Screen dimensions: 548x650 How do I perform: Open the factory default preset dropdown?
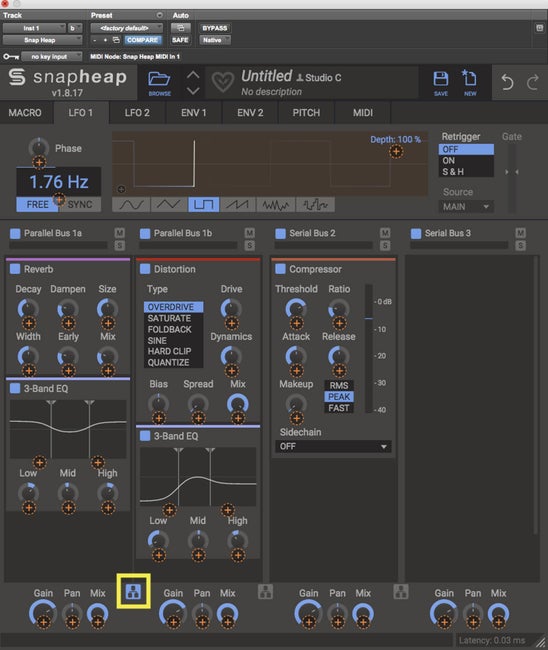[126, 28]
